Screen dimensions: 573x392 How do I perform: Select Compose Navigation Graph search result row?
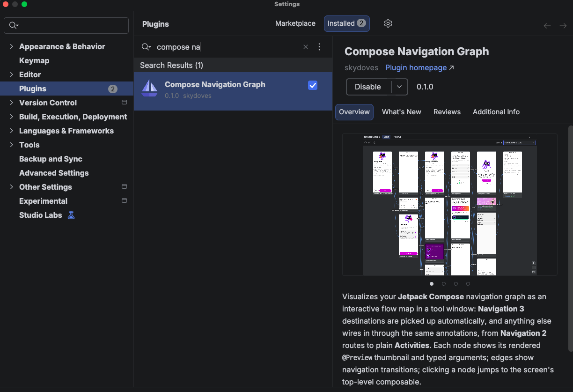click(233, 91)
